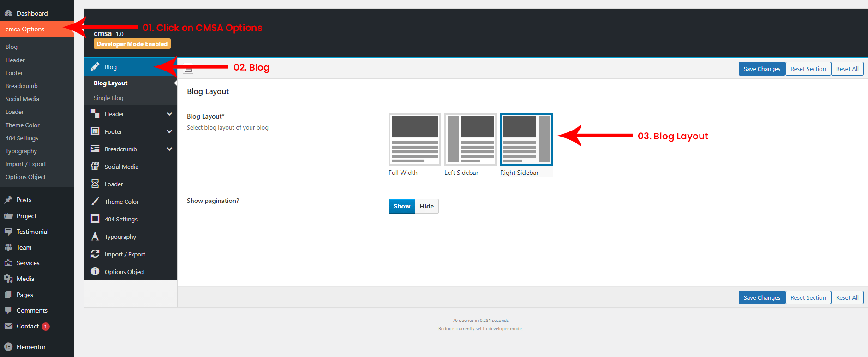The image size is (868, 357).
Task: Click the Import / Export refresh icon
Action: coord(95,254)
